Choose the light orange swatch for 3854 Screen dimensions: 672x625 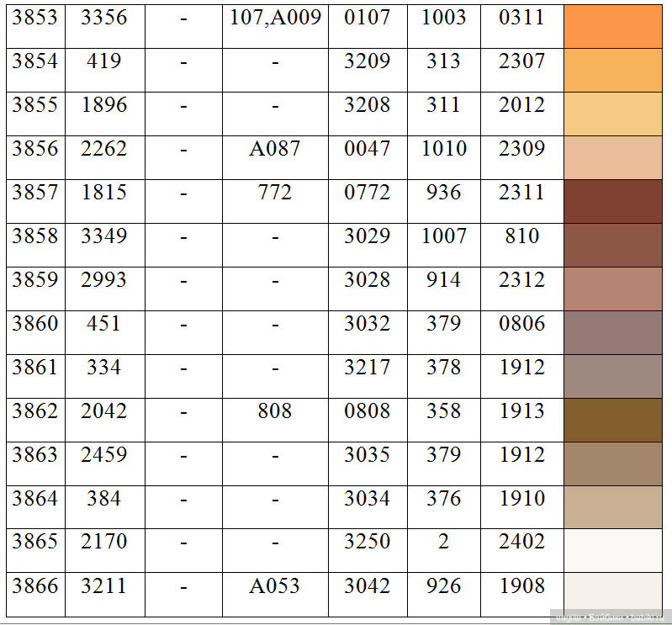coord(613,70)
